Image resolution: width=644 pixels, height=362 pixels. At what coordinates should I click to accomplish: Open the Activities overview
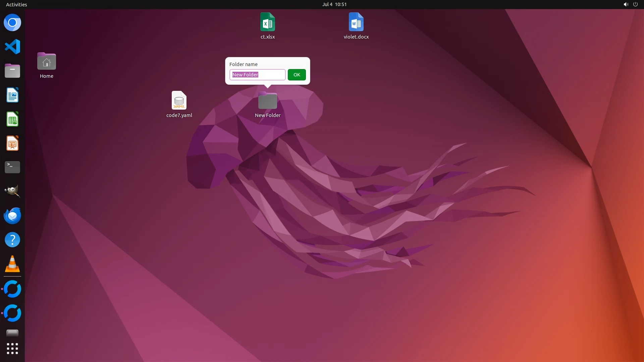pyautogui.click(x=16, y=4)
